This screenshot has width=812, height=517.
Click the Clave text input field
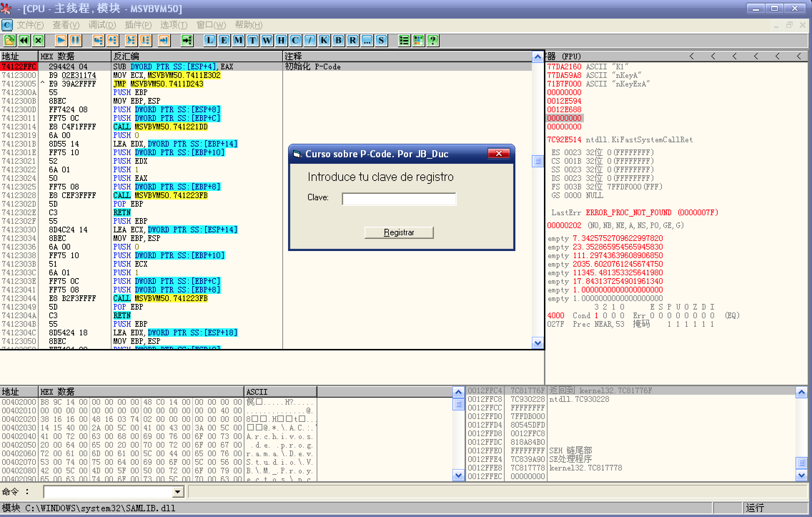[x=399, y=199]
